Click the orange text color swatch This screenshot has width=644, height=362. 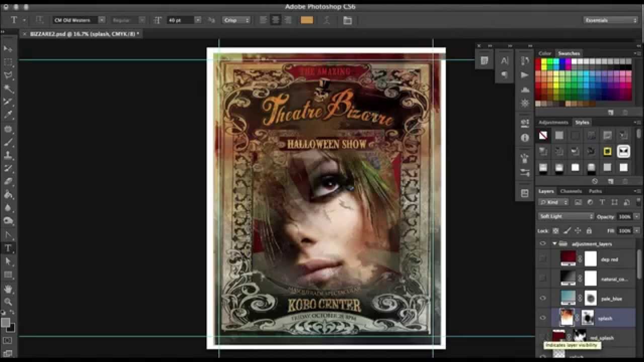pos(307,20)
